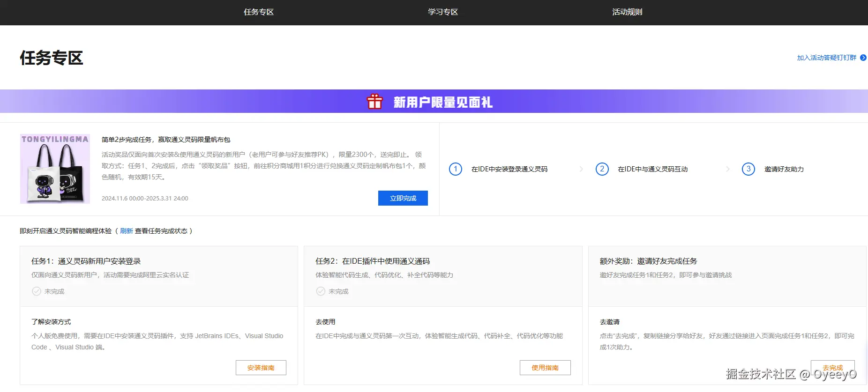Click the chevron arrow after step 2

[x=727, y=169]
